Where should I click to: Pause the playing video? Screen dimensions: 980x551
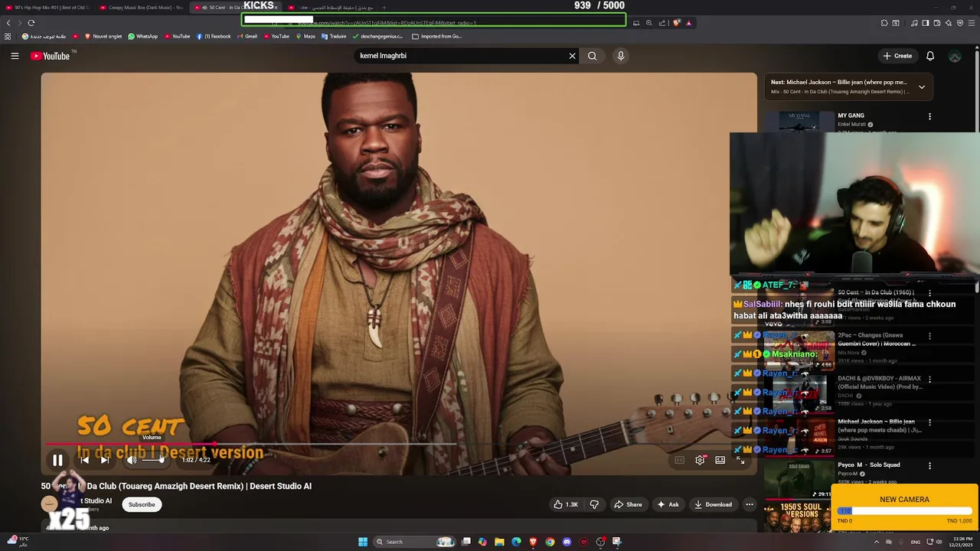pos(57,460)
